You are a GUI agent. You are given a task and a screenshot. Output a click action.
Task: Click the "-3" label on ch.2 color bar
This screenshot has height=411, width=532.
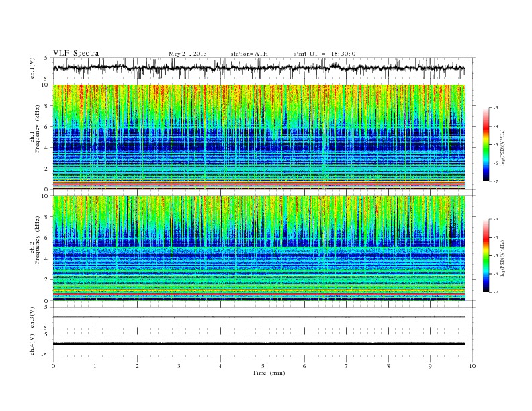[496, 219]
